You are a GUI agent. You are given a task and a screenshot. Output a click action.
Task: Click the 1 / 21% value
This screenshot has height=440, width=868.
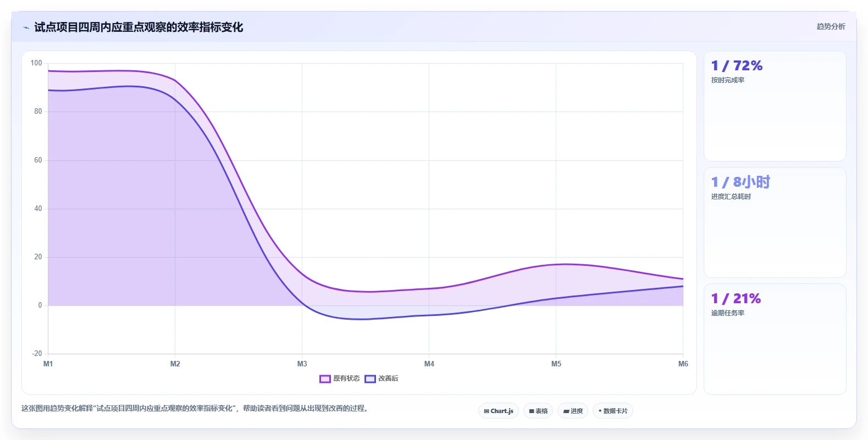point(736,299)
